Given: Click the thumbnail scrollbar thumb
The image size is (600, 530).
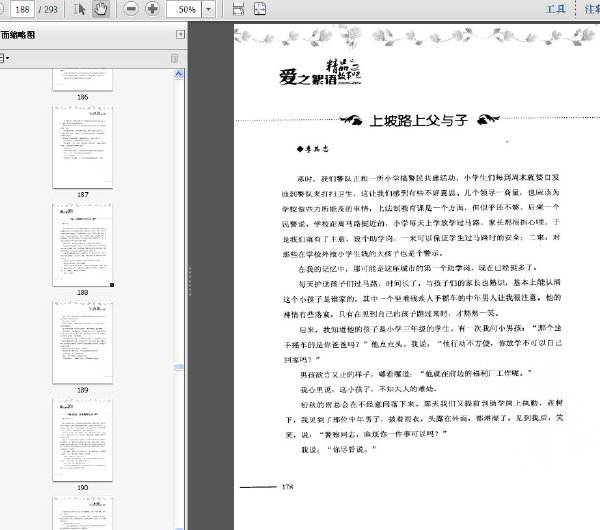Looking at the screenshot, I should tap(179, 367).
